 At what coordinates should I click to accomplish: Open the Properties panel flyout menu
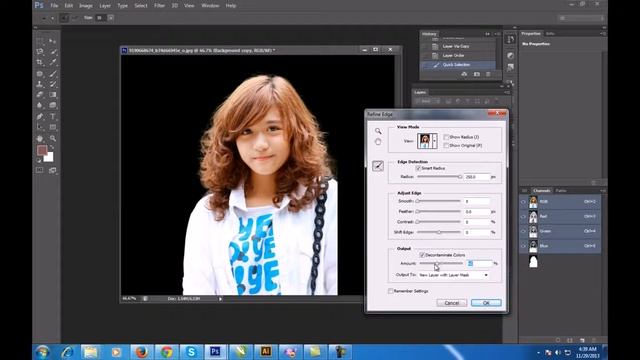603,34
